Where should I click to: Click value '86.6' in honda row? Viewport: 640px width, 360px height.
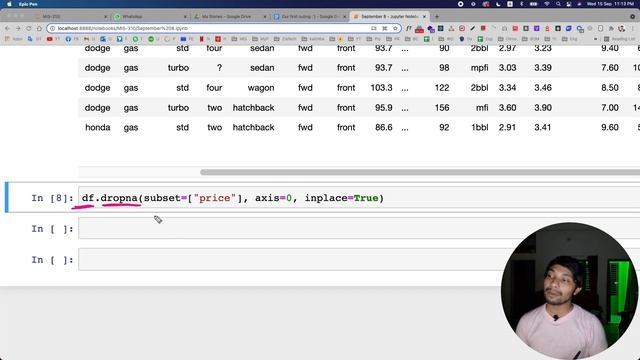tap(384, 127)
